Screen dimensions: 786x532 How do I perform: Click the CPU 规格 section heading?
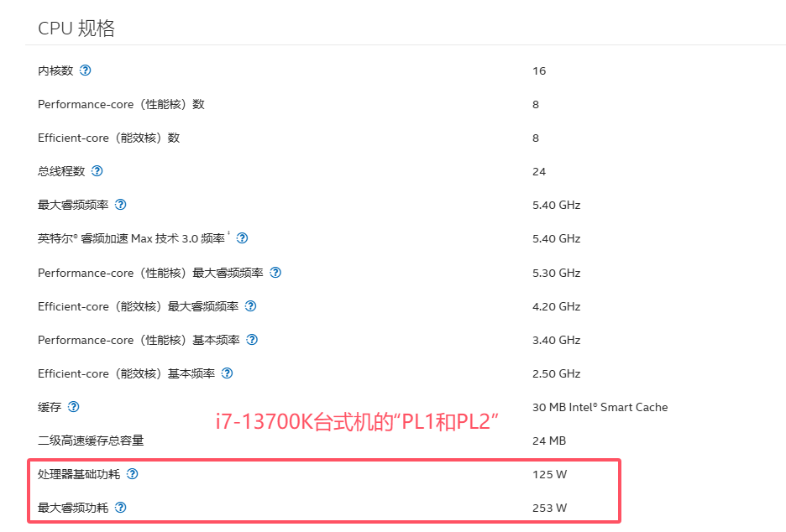pyautogui.click(x=76, y=29)
